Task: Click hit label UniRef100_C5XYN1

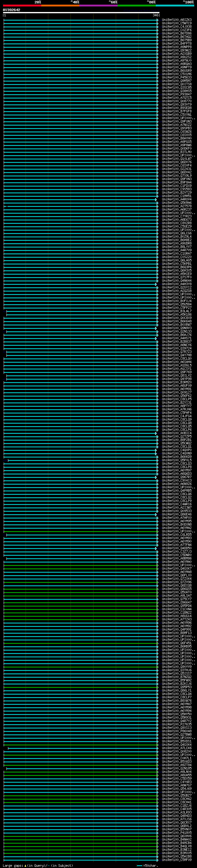Action: tap(177, 115)
